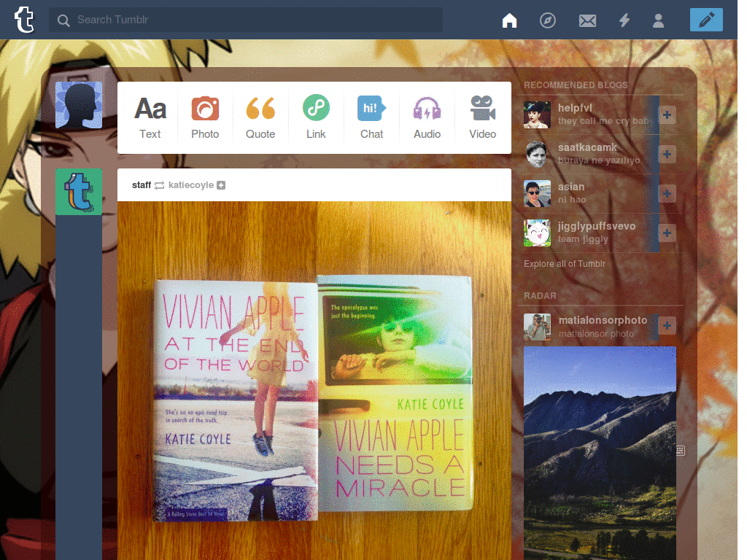Screen dimensions: 747x560
Task: Create a new Link post
Action: coord(316,117)
